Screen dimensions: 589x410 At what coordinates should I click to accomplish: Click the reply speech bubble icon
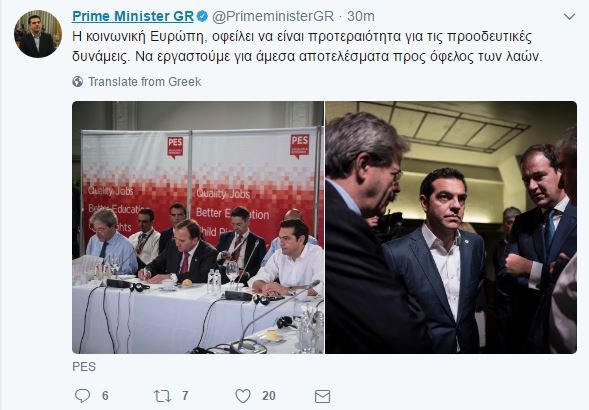pos(82,396)
